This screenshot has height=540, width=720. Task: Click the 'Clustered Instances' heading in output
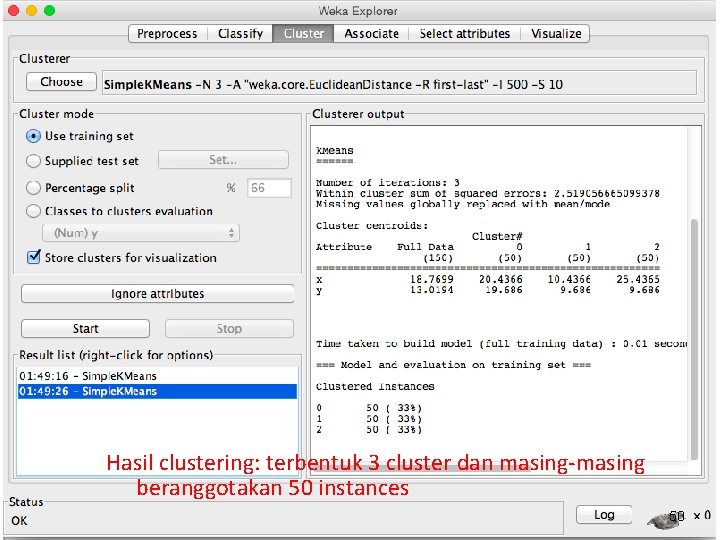click(x=375, y=386)
